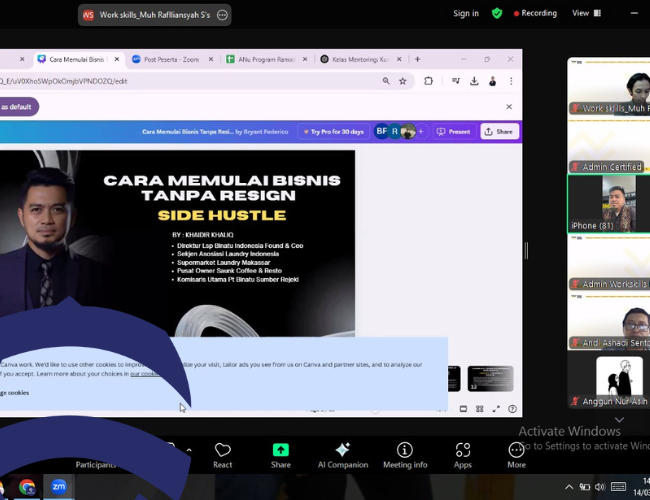Select the Anggun Nur Asih participant tile
650x500 pixels.
(609, 380)
